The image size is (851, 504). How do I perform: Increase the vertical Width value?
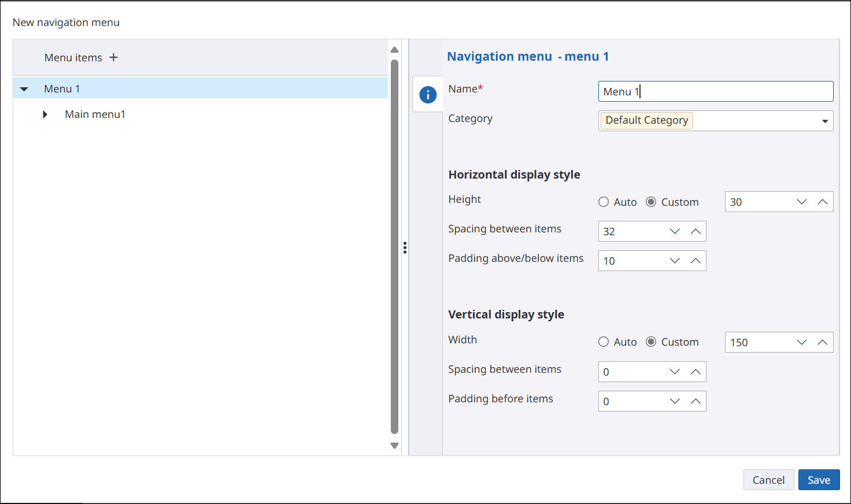pyautogui.click(x=822, y=342)
